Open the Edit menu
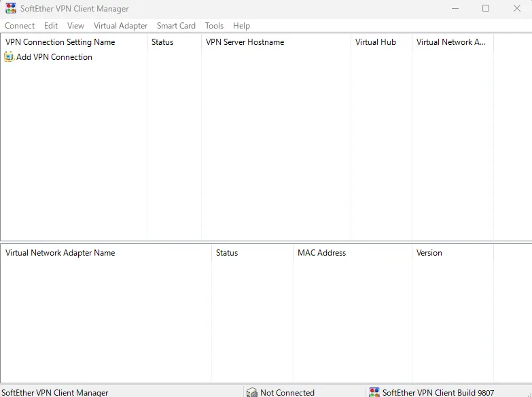532x397 pixels. [51, 26]
